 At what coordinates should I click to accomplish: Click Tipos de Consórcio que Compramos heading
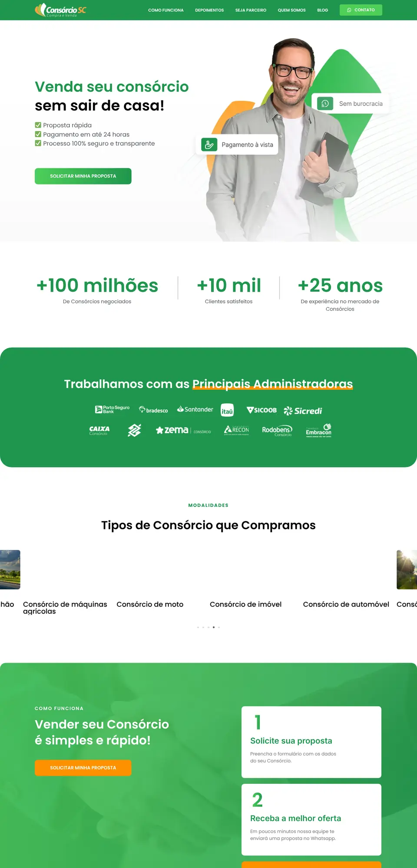click(208, 525)
